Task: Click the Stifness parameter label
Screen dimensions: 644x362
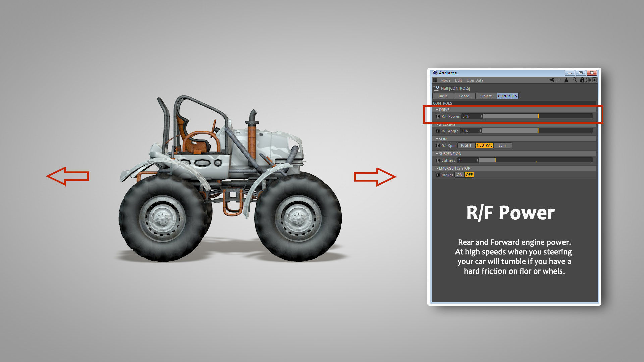Action: 448,160
